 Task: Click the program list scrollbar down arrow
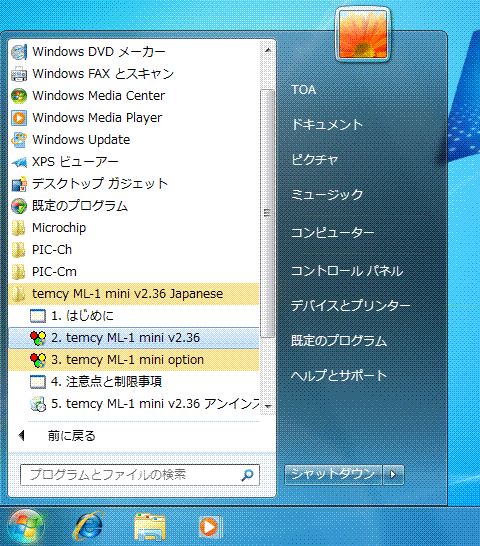pyautogui.click(x=268, y=406)
